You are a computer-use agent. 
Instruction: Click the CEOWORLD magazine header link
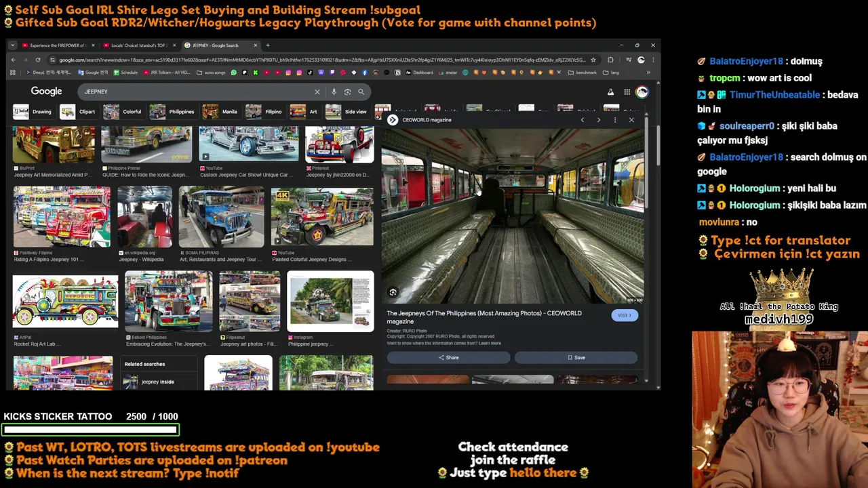[x=427, y=120]
